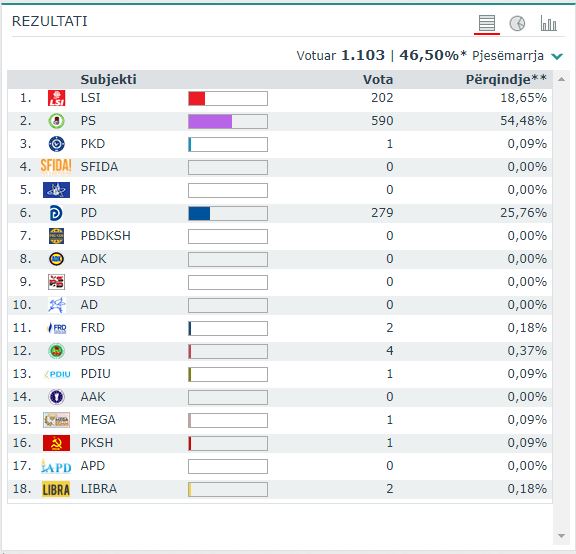Click the LSI party logo
This screenshot has width=576, height=554.
[x=57, y=98]
